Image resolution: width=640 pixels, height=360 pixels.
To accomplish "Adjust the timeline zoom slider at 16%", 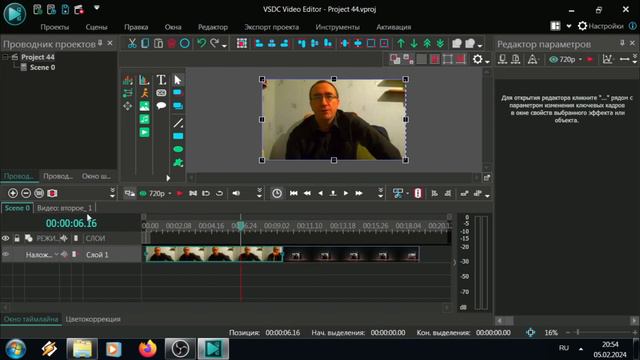I will [x=578, y=332].
